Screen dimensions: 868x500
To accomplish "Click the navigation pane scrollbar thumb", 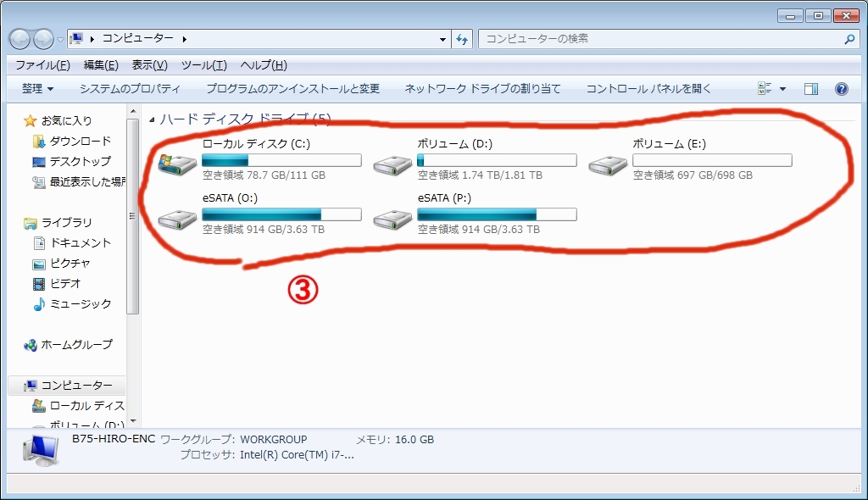I will (x=133, y=216).
